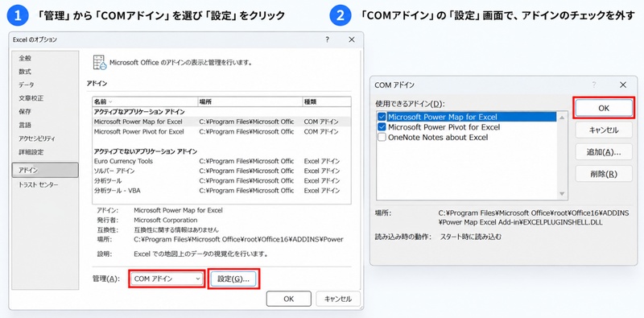Select 分析ツール add-in row
Screen dimensions: 644x318
click(222, 181)
